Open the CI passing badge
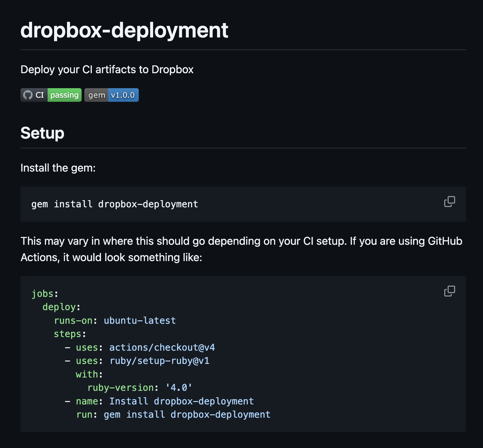 (51, 95)
